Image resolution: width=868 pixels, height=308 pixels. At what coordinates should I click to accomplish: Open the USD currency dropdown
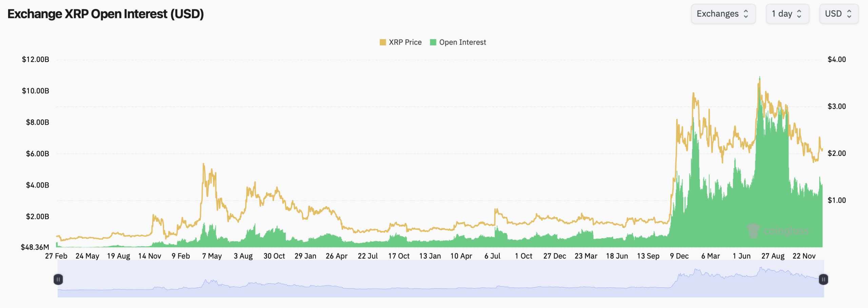(839, 14)
